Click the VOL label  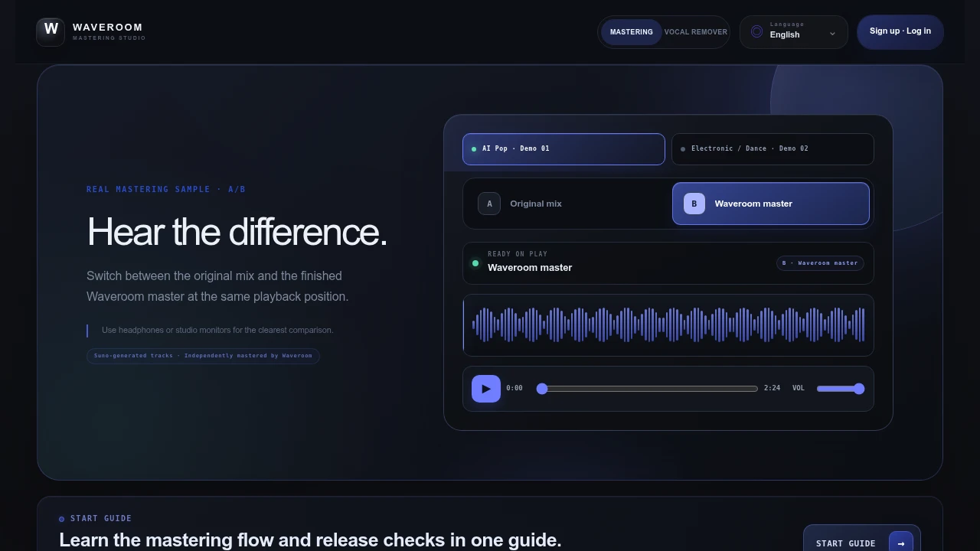[799, 388]
